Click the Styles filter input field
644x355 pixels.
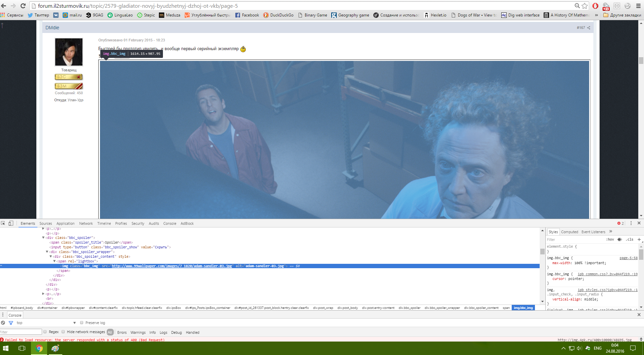tap(575, 240)
